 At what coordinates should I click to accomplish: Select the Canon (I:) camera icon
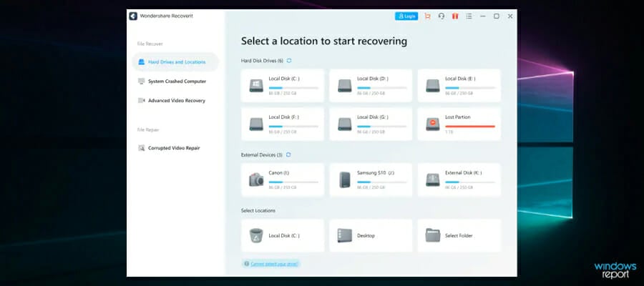(256, 179)
